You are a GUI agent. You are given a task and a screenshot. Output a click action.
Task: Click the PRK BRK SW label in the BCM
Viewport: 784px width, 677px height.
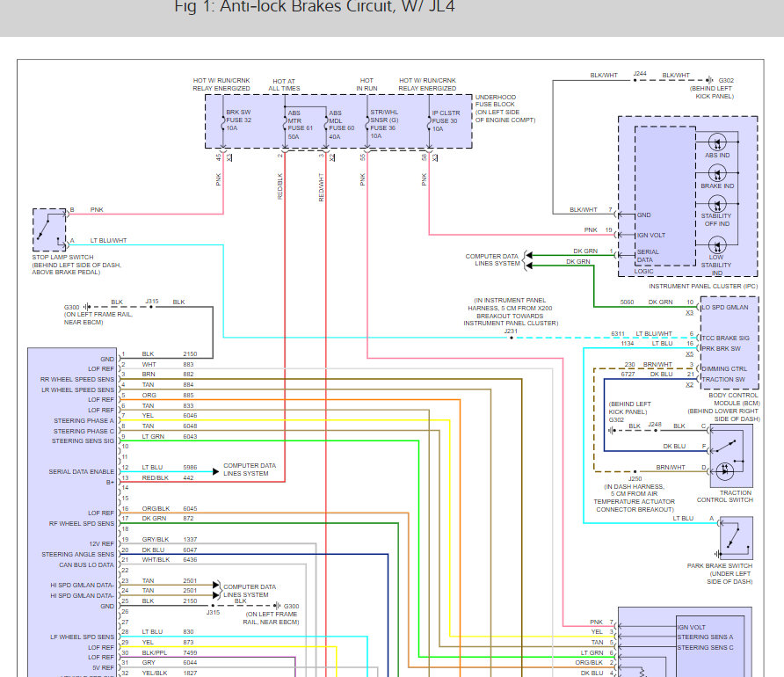pyautogui.click(x=721, y=348)
